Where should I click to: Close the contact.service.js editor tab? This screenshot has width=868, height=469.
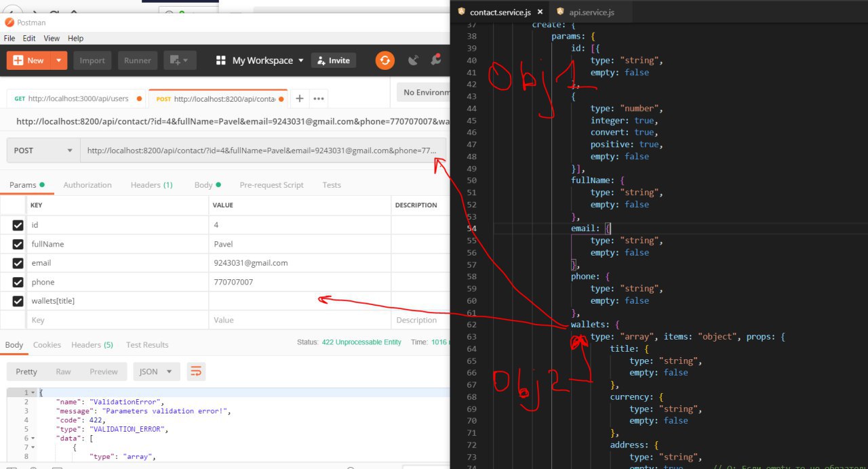pyautogui.click(x=540, y=12)
